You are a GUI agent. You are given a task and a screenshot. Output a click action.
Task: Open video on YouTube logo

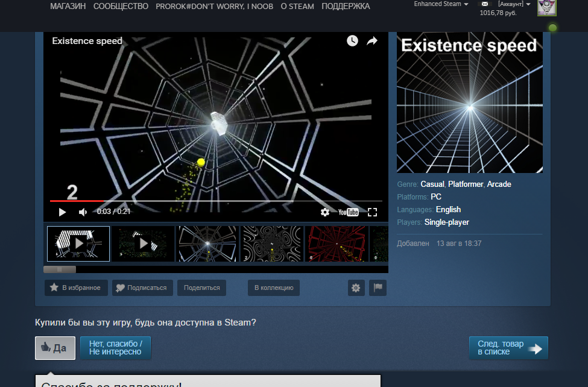(349, 212)
